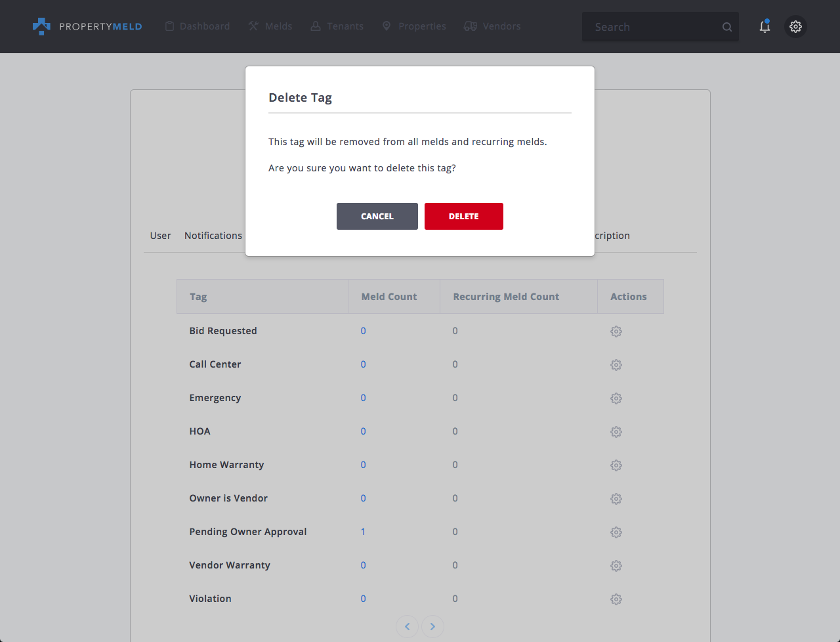Select the Call Center tag name
Screen dimensions: 840x642
pyautogui.click(x=215, y=364)
